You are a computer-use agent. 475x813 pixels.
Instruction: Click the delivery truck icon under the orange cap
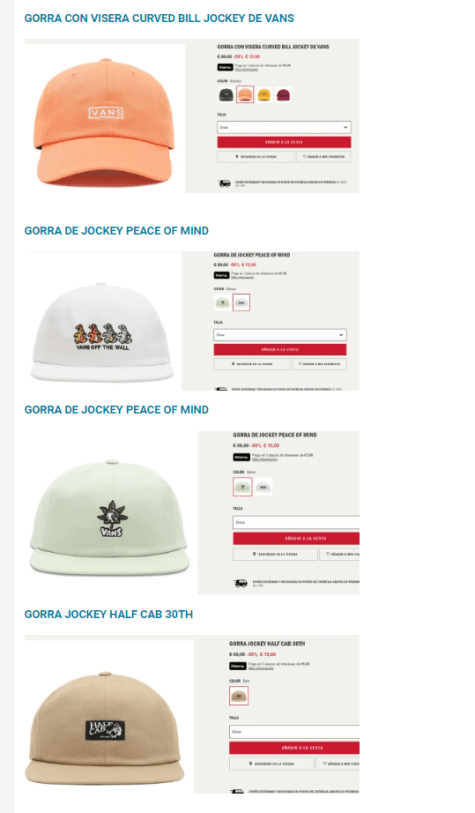224,183
